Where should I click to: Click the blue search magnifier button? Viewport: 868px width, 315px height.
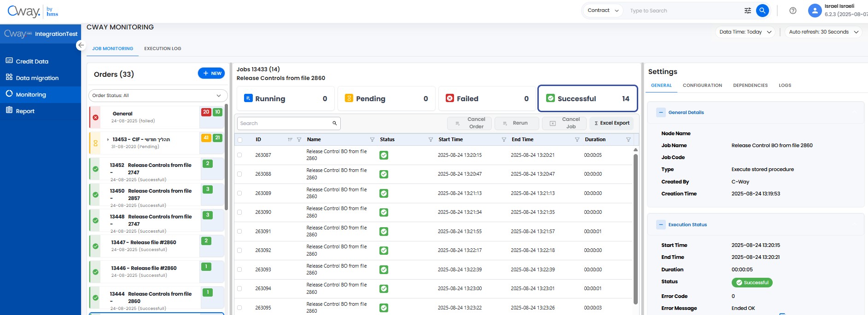pyautogui.click(x=762, y=11)
